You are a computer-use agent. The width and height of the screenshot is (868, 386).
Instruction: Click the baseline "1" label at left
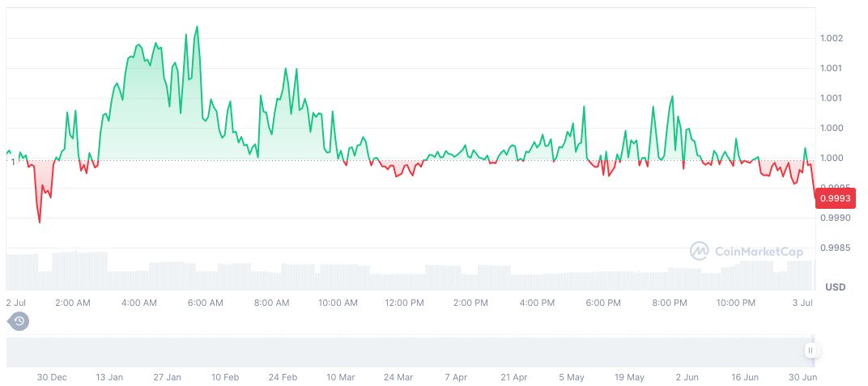(x=13, y=162)
